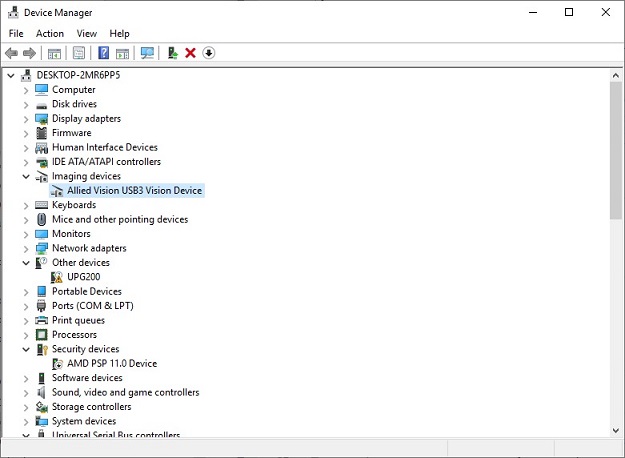Expand the Display adapters category
The image size is (625, 458).
pyautogui.click(x=26, y=118)
